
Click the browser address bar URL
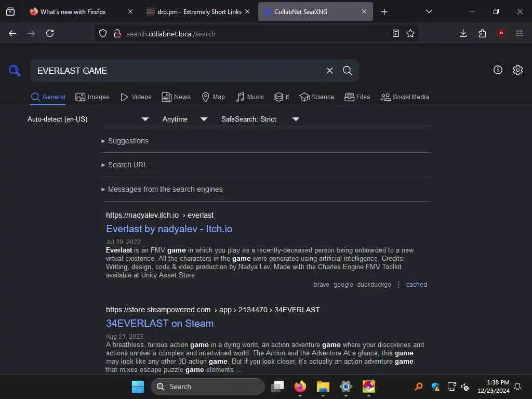click(x=170, y=34)
